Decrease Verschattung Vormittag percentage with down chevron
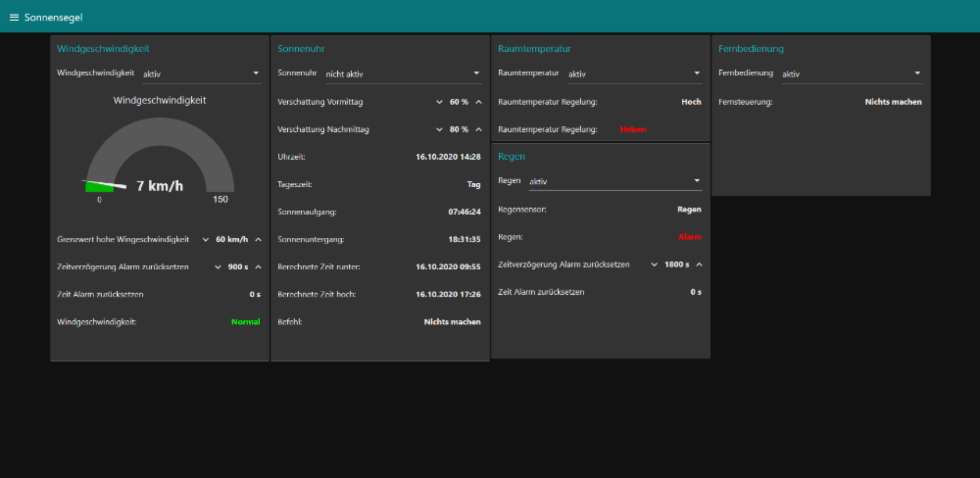Viewport: 980px width, 478px height. pos(439,102)
